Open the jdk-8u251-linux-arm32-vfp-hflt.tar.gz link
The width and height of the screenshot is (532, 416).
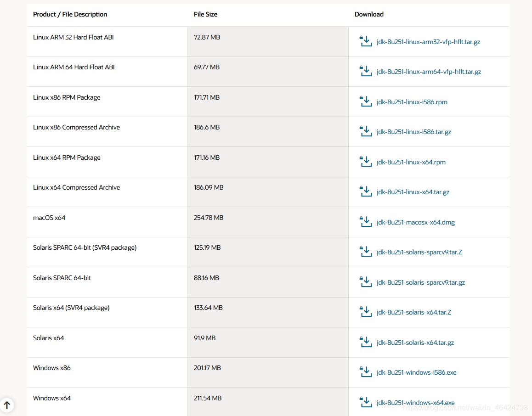point(428,42)
